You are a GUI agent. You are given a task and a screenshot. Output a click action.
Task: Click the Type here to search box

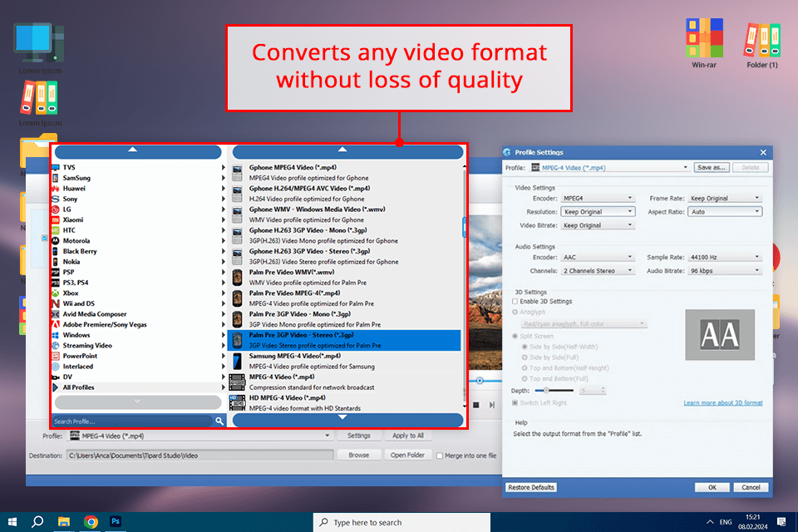(x=402, y=522)
